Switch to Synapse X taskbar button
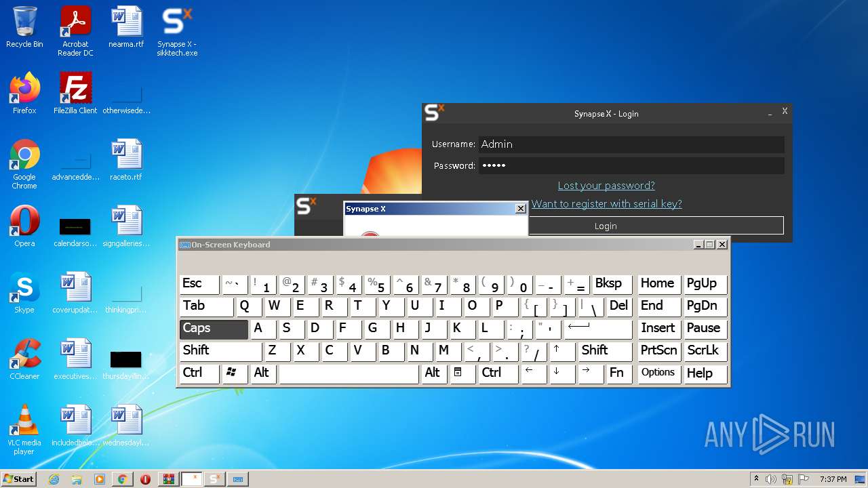Screen dimensions: 868x488 click(215, 479)
